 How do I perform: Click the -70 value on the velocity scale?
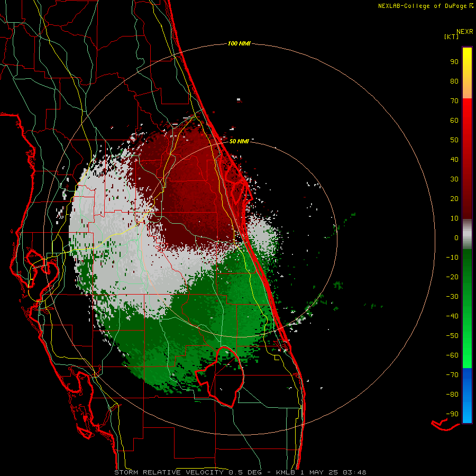point(452,375)
